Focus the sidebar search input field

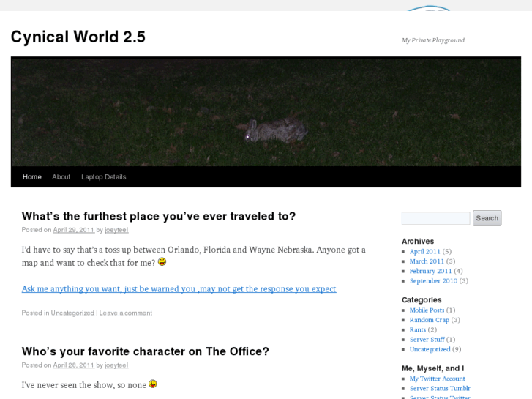(x=435, y=218)
